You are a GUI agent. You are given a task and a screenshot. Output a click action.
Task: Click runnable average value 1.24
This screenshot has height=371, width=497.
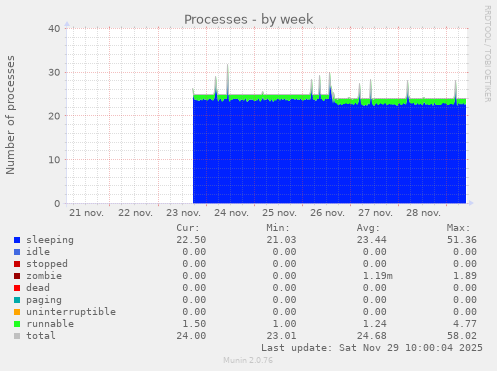(375, 324)
